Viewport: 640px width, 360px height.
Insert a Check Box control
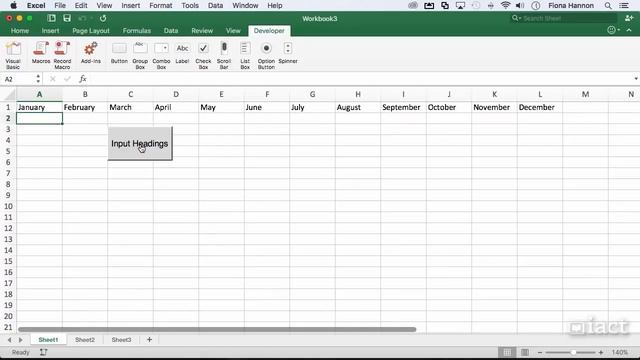point(203,55)
